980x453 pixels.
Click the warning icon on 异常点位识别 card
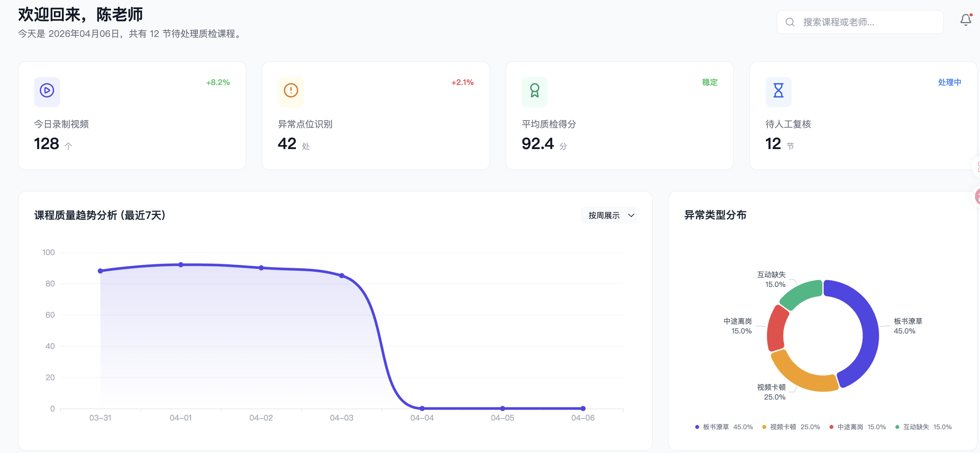[291, 90]
